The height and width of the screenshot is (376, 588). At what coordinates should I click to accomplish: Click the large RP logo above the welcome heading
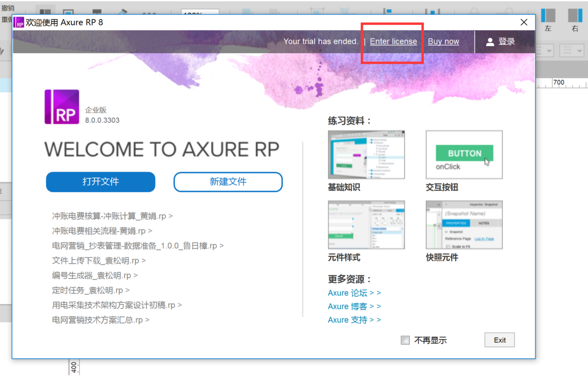point(62,107)
